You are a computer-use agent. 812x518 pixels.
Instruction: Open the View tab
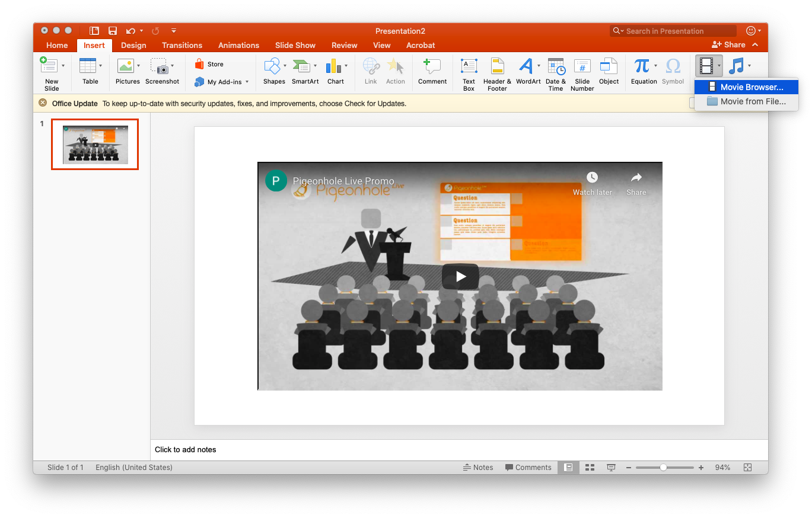point(381,45)
